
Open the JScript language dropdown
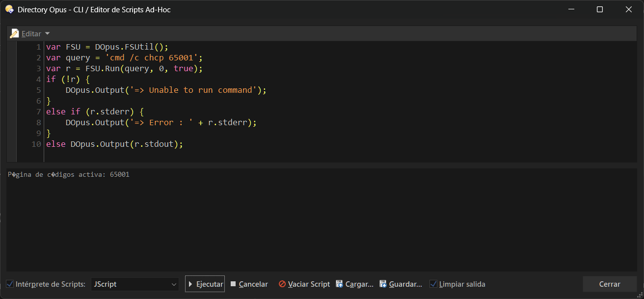pyautogui.click(x=135, y=284)
